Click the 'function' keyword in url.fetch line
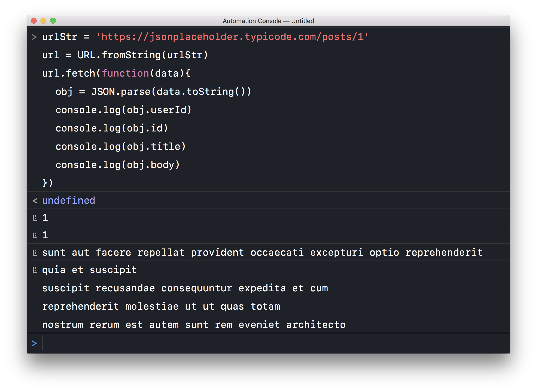The width and height of the screenshot is (537, 392). click(x=125, y=73)
